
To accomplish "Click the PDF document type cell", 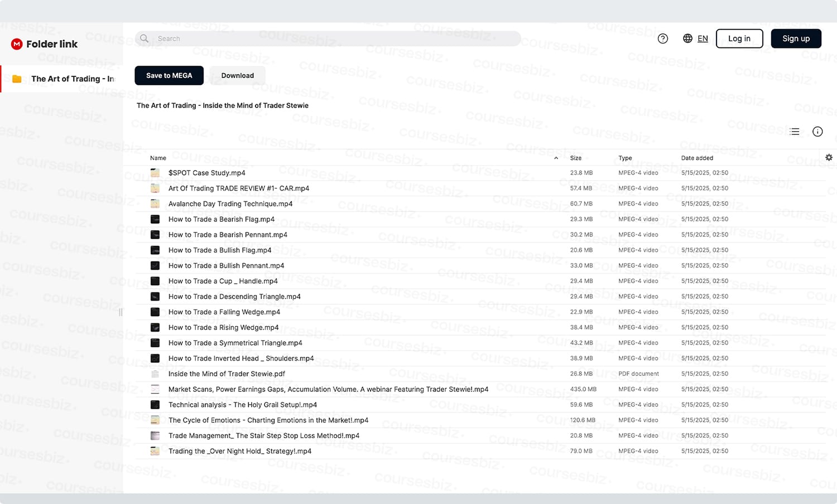I will point(638,374).
